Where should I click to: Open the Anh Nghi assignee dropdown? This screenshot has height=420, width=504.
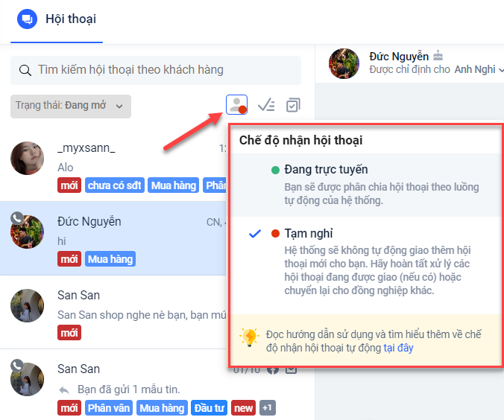pos(478,69)
